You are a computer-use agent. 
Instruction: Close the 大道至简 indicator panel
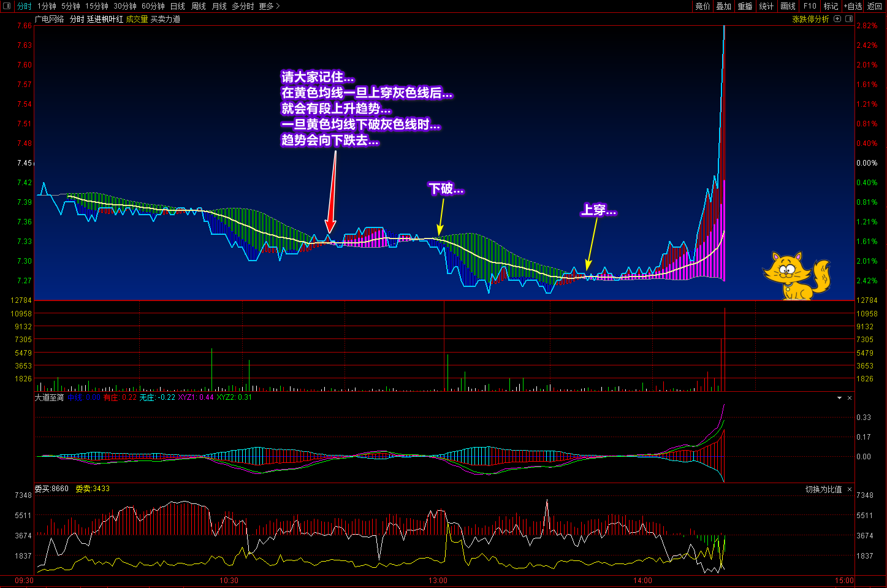850,398
